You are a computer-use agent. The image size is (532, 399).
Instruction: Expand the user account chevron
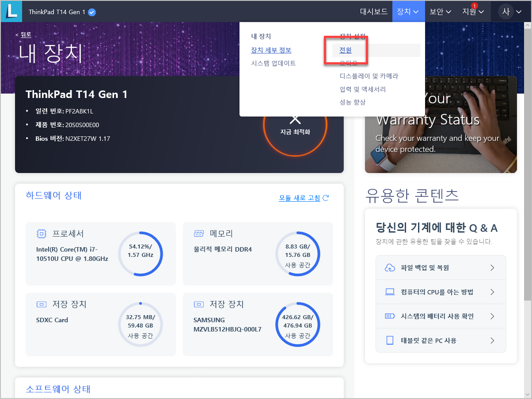(x=519, y=12)
